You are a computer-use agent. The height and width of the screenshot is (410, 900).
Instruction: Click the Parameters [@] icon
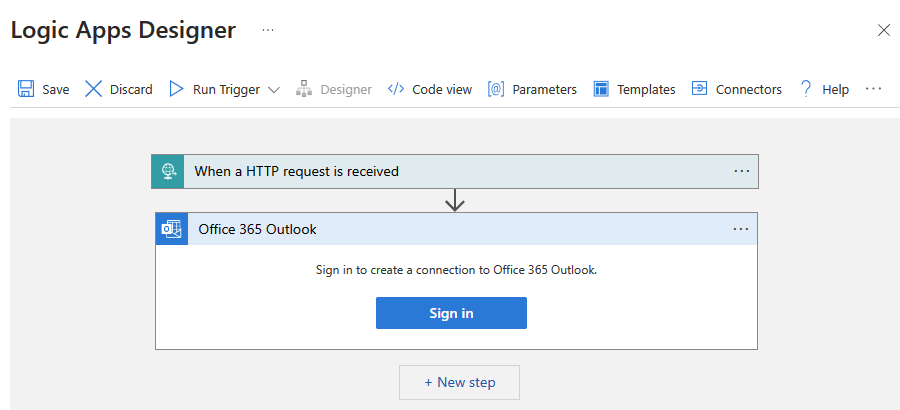coord(496,89)
